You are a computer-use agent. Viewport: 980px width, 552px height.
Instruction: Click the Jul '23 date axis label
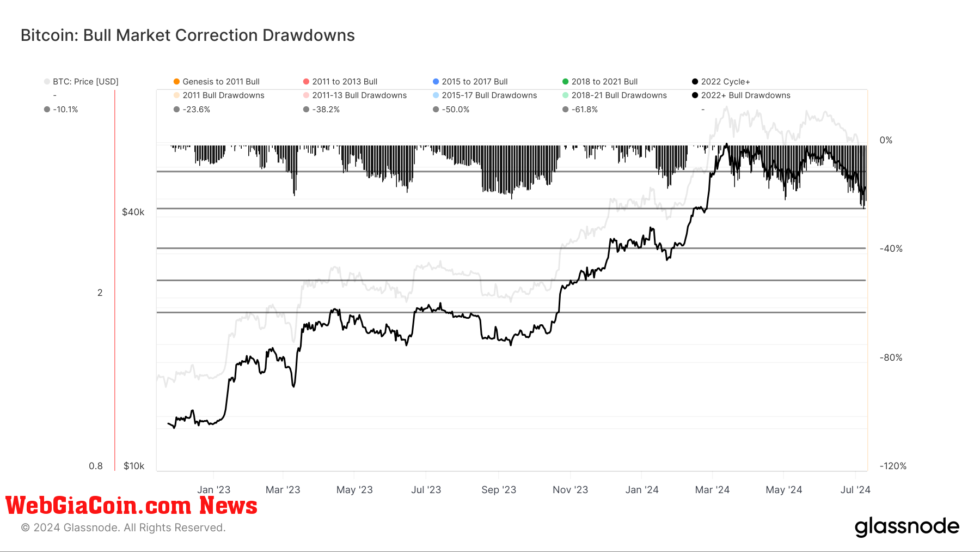click(426, 489)
